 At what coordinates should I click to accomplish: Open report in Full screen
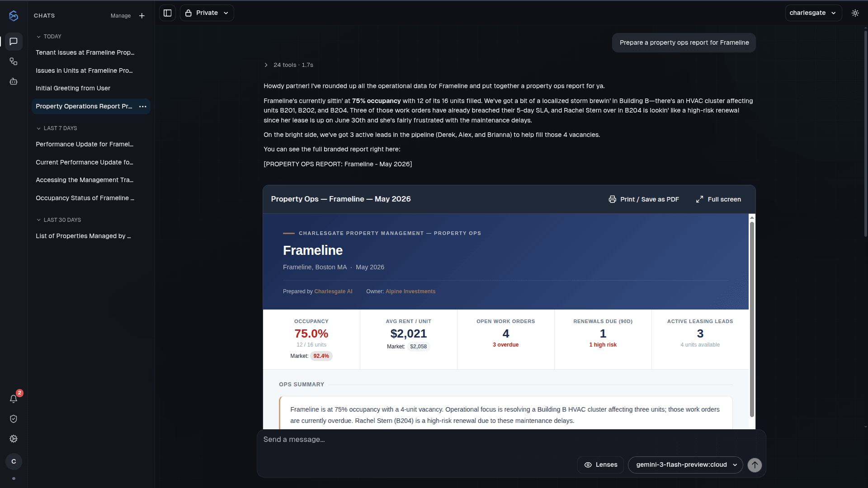tap(718, 199)
